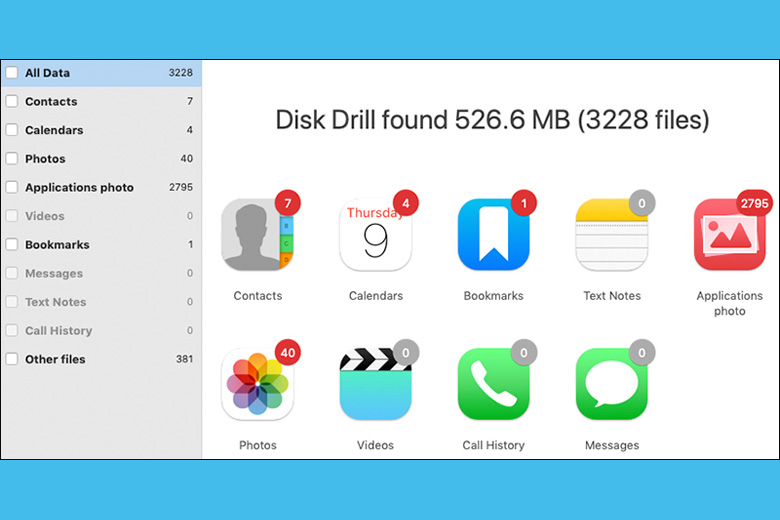Open the green Messages bubble icon
The height and width of the screenshot is (520, 780).
click(611, 384)
